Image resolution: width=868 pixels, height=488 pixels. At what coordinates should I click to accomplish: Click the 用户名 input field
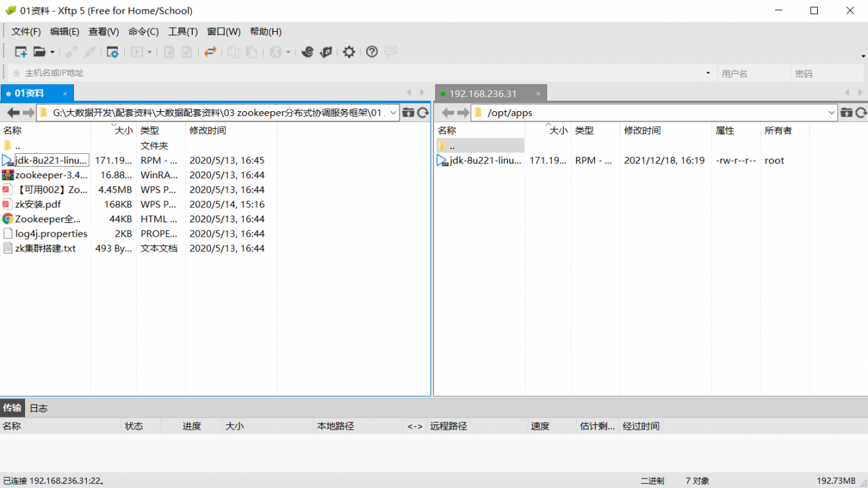point(754,73)
